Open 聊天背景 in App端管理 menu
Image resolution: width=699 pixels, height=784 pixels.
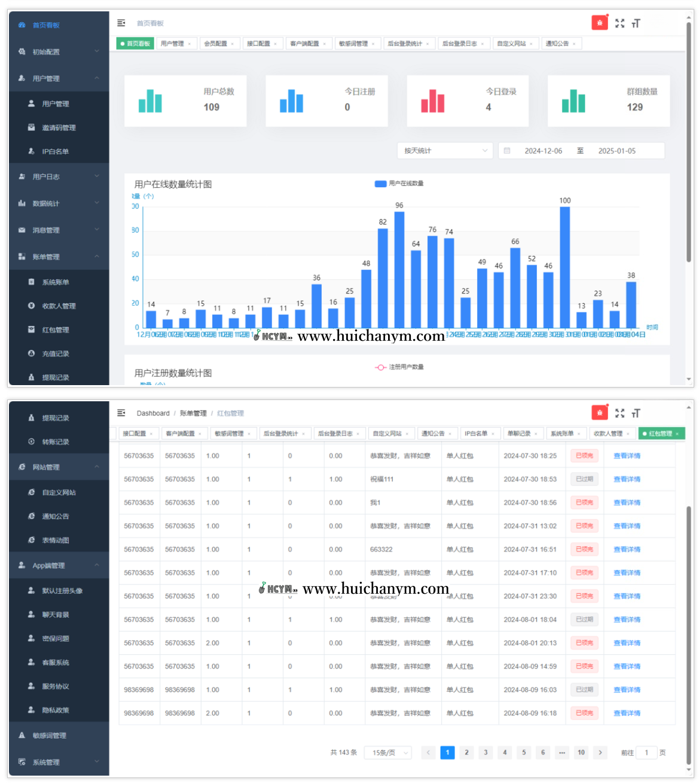[x=56, y=615]
